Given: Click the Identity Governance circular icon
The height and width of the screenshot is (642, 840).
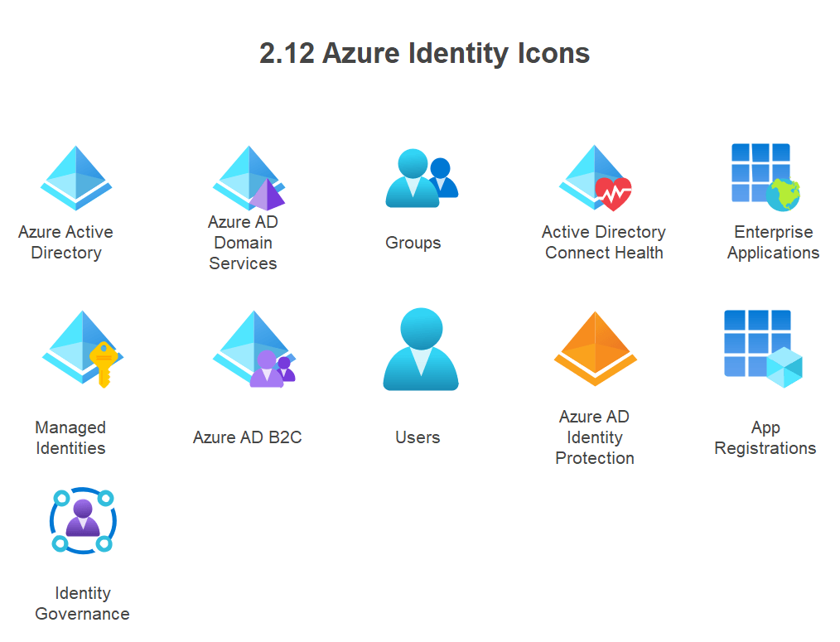Looking at the screenshot, I should coord(83,520).
